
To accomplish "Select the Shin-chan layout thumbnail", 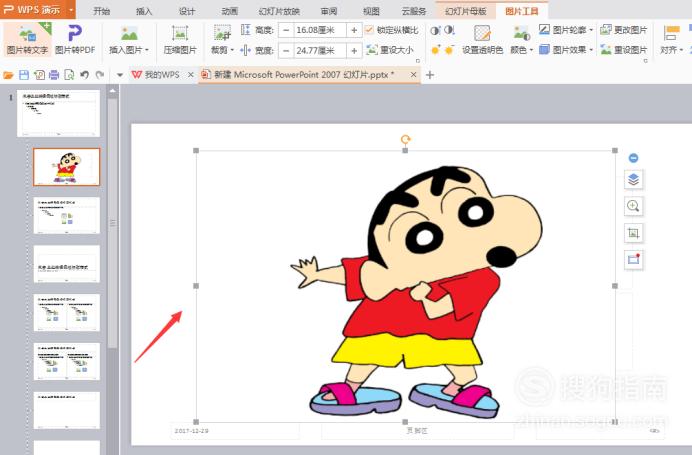I will coord(67,167).
